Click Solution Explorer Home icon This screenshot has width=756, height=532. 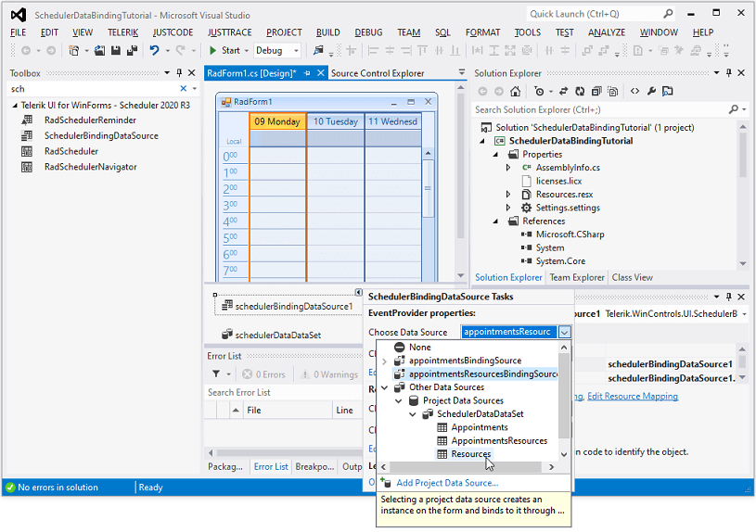pyautogui.click(x=516, y=91)
